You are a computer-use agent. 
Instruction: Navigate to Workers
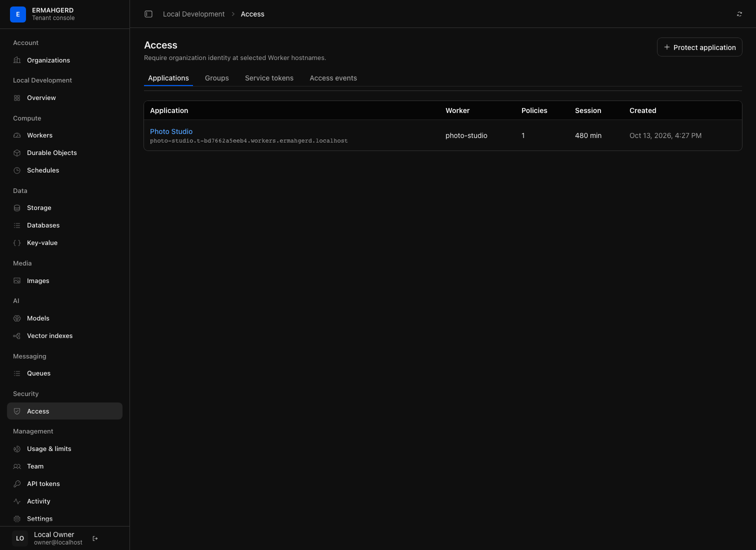coord(64,135)
